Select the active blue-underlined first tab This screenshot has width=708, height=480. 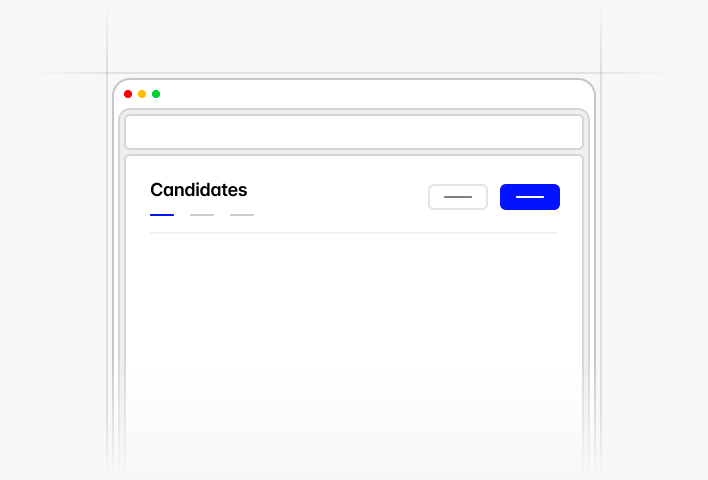pos(162,215)
